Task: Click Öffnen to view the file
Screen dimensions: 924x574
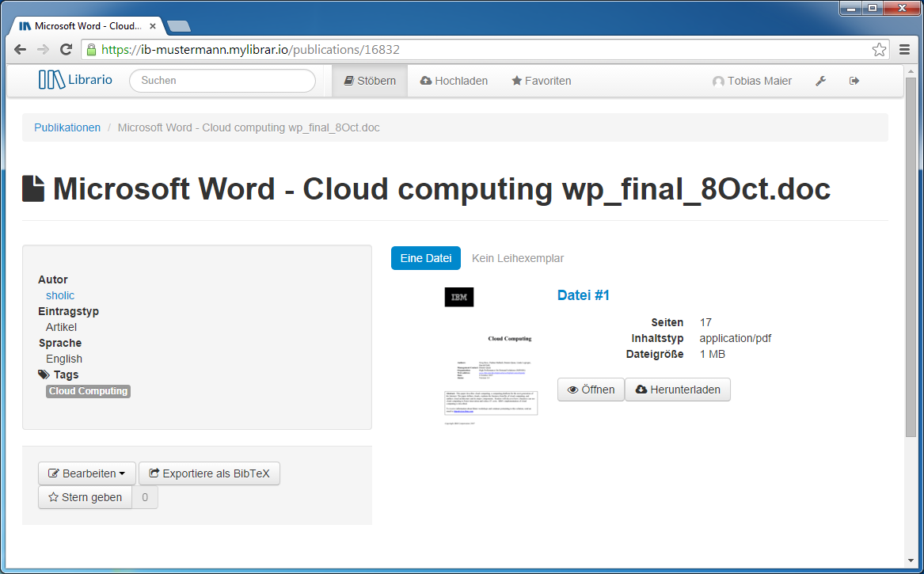Action: coord(591,390)
